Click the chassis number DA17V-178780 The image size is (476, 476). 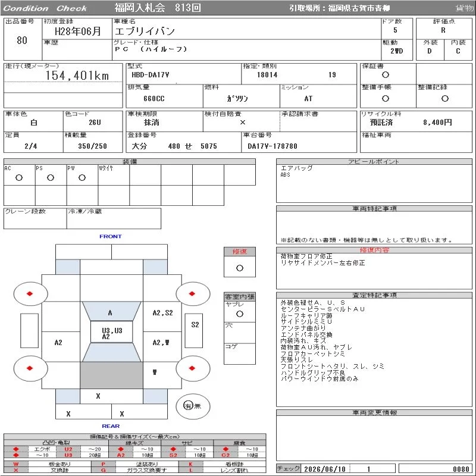[x=273, y=146]
